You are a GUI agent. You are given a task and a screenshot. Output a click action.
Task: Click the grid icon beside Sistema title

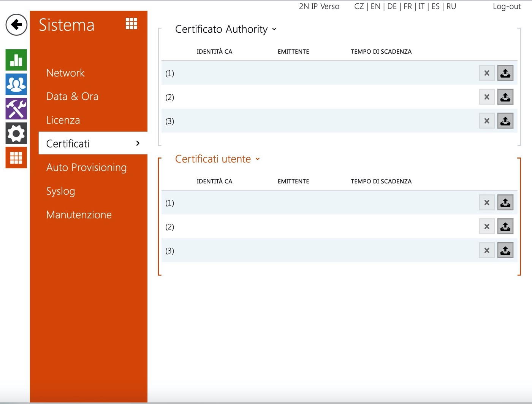[131, 24]
